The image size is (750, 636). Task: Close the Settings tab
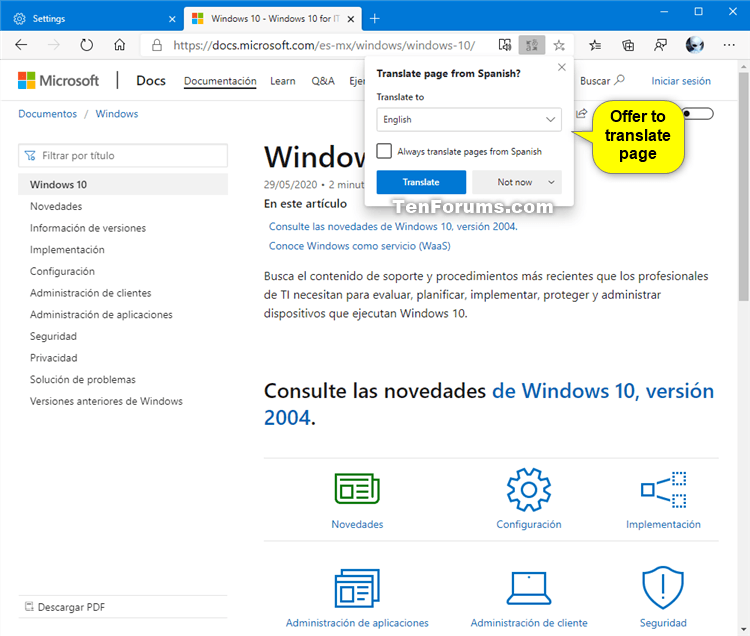tap(172, 19)
